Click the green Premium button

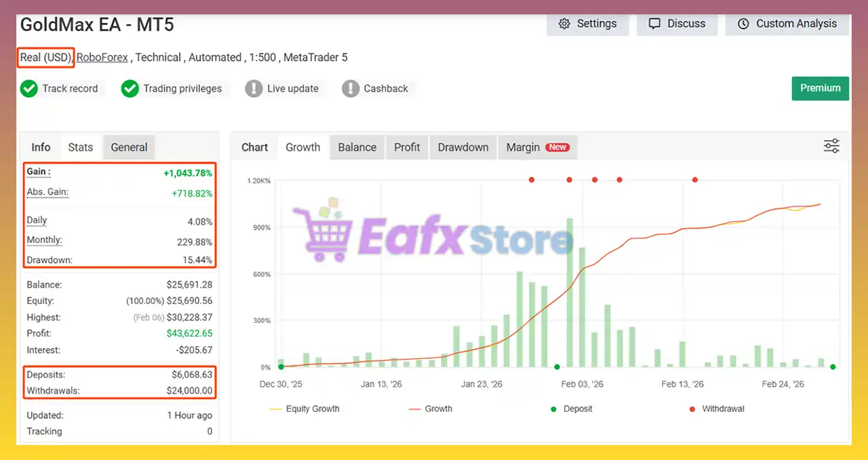820,88
